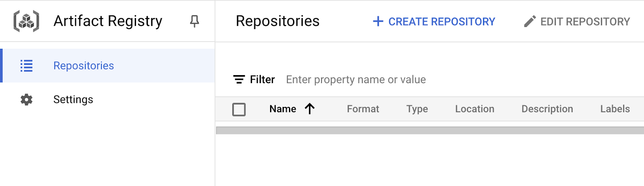Image resolution: width=644 pixels, height=186 pixels.
Task: Click the Settings gear icon
Action: pos(27,100)
